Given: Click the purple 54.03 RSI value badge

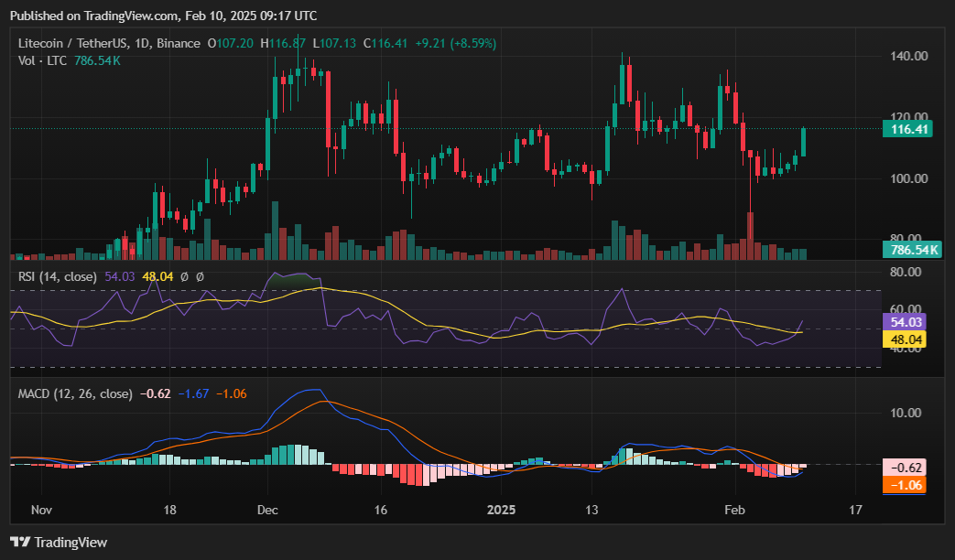Looking at the screenshot, I should tap(903, 322).
